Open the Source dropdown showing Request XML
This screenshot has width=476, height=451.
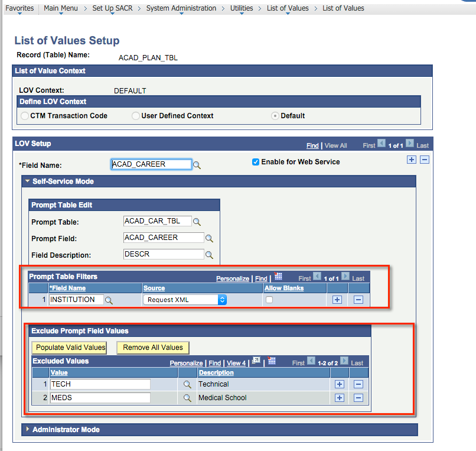[x=184, y=300]
